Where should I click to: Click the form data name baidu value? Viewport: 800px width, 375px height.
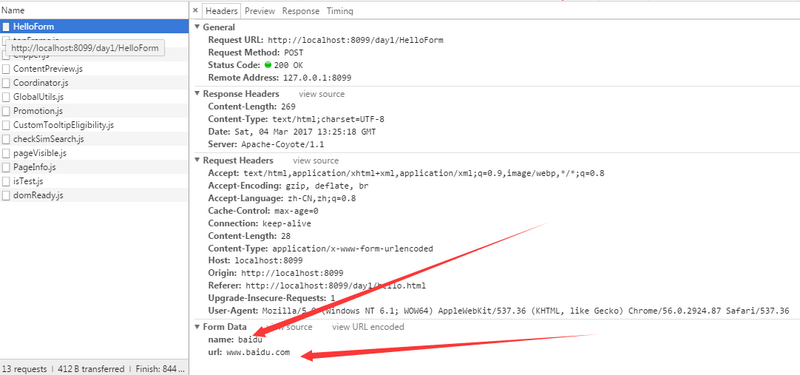(250, 340)
